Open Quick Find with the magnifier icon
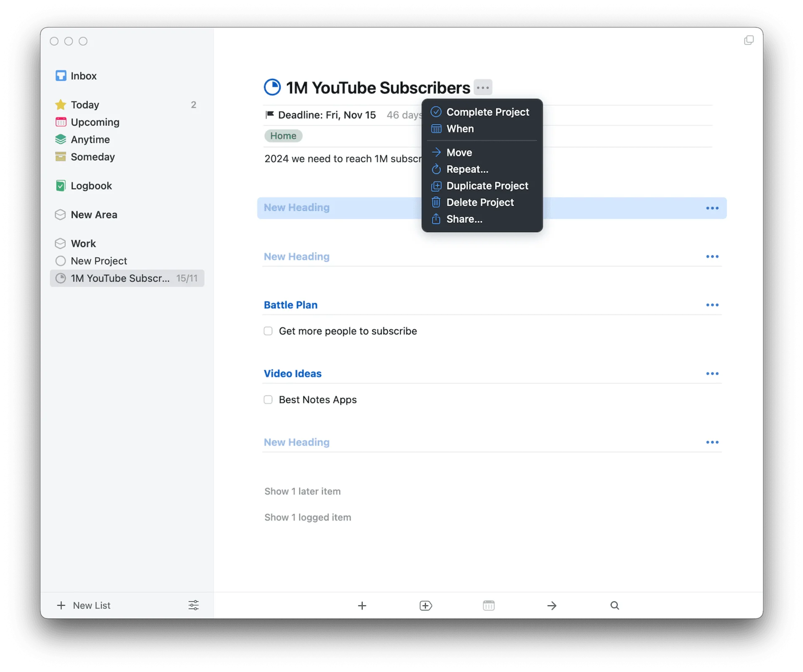Viewport: 803px width, 672px height. coord(614,605)
